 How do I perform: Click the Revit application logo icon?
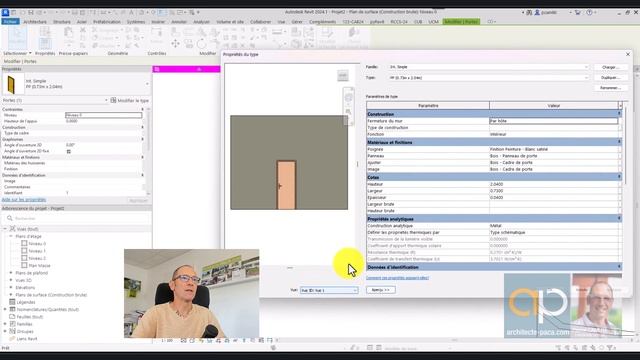coord(5,13)
